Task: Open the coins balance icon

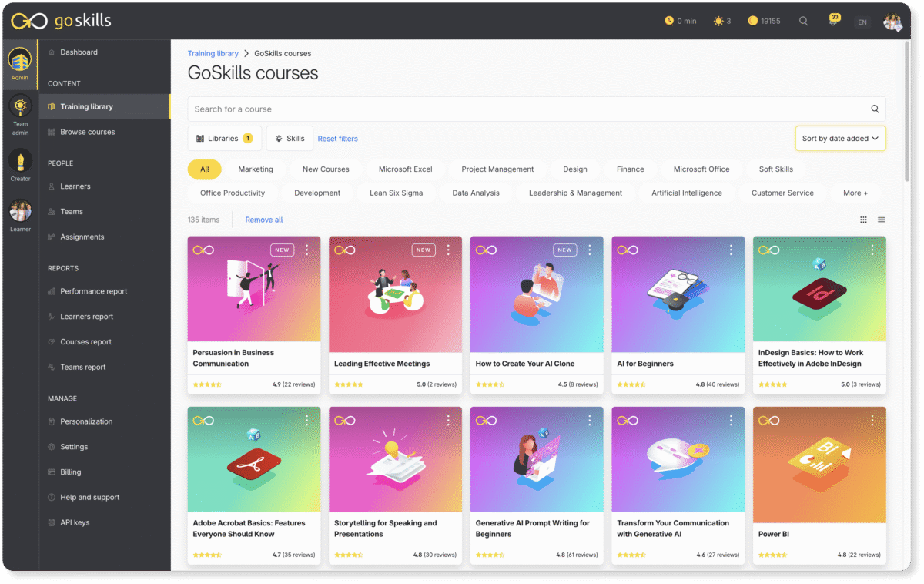Action: 752,21
